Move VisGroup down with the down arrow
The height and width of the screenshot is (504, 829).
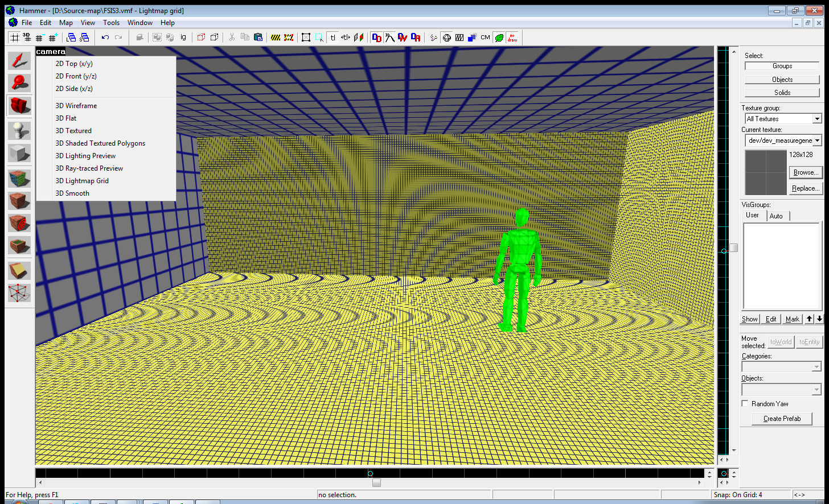click(x=819, y=319)
